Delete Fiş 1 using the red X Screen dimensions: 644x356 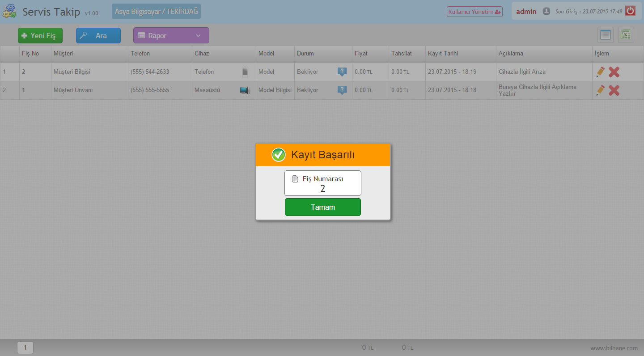coord(614,90)
